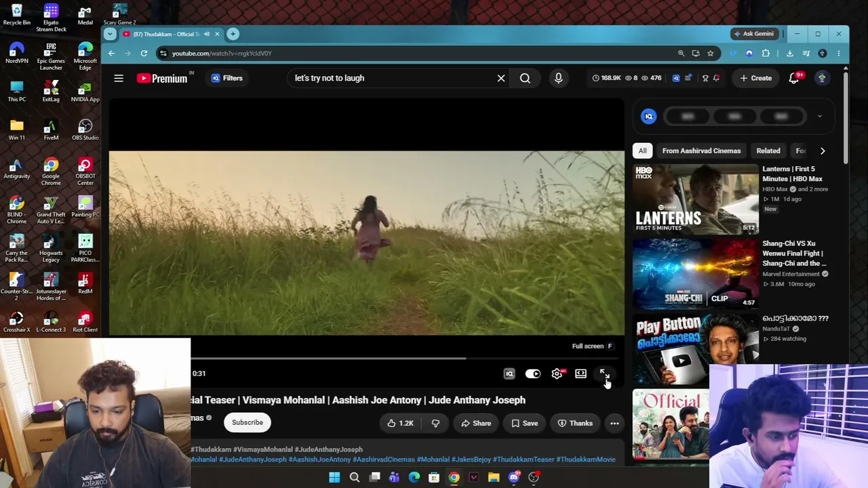Open Chrome zoom magnifier in address bar
The height and width of the screenshot is (488, 868).
tap(681, 53)
